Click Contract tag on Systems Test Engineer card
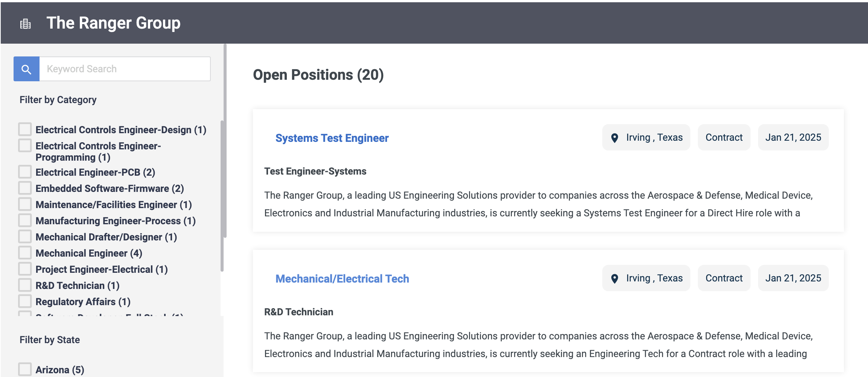Viewport: 868px width, 377px height. 724,137
